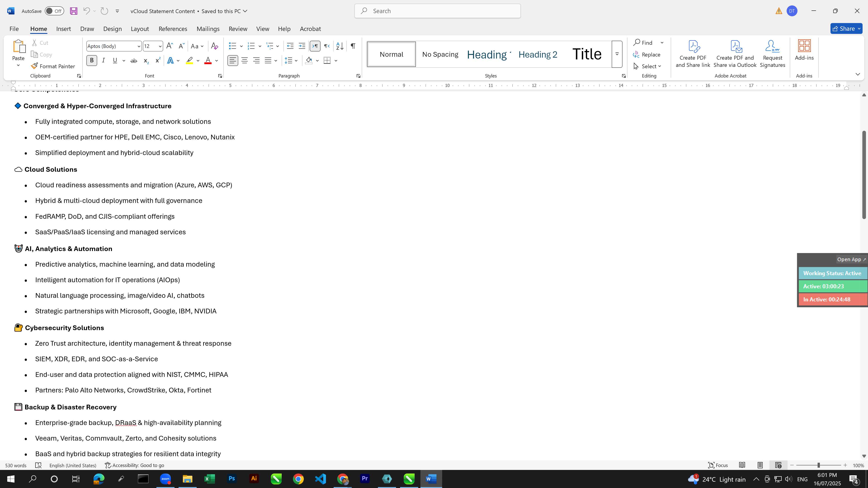Center align the paragraph
The image size is (868, 488).
(x=245, y=61)
